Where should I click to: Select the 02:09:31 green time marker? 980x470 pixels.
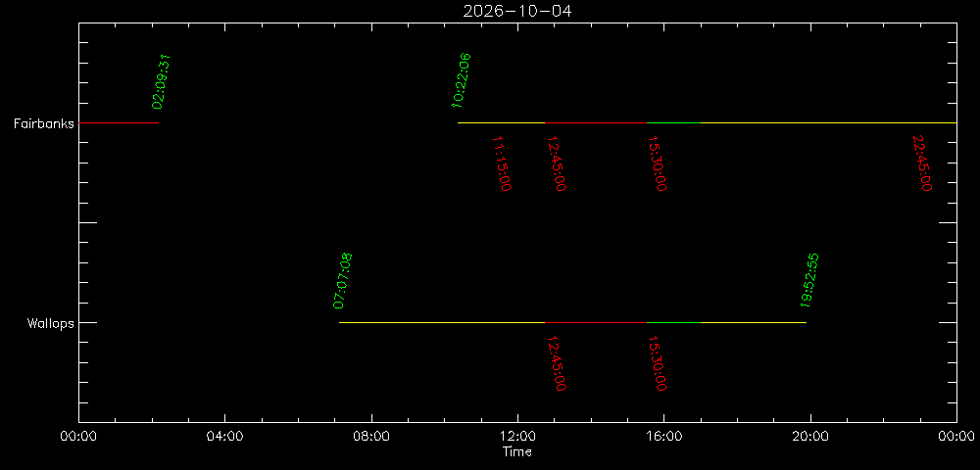tap(162, 82)
